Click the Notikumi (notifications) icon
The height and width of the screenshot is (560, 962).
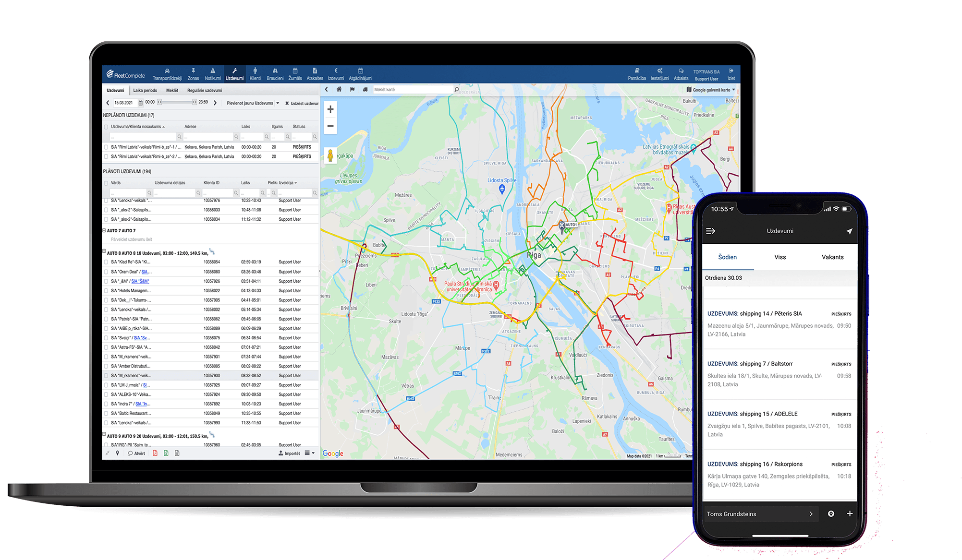click(x=213, y=74)
